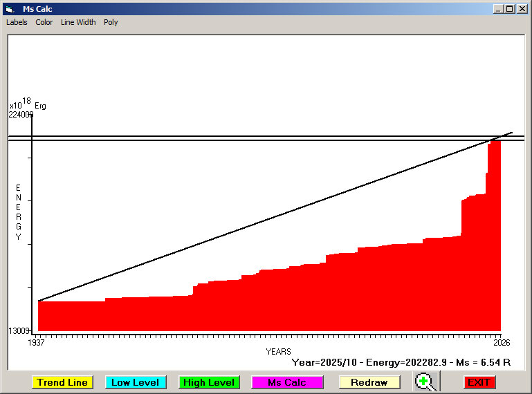
Task: Click the red energy area in the chart
Action: click(277, 304)
